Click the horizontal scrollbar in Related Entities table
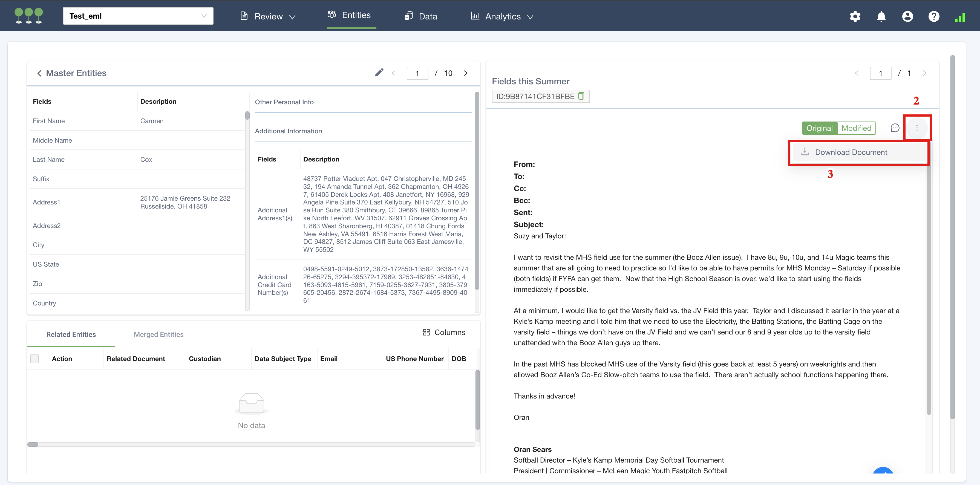Viewport: 980px width, 485px height. click(33, 444)
